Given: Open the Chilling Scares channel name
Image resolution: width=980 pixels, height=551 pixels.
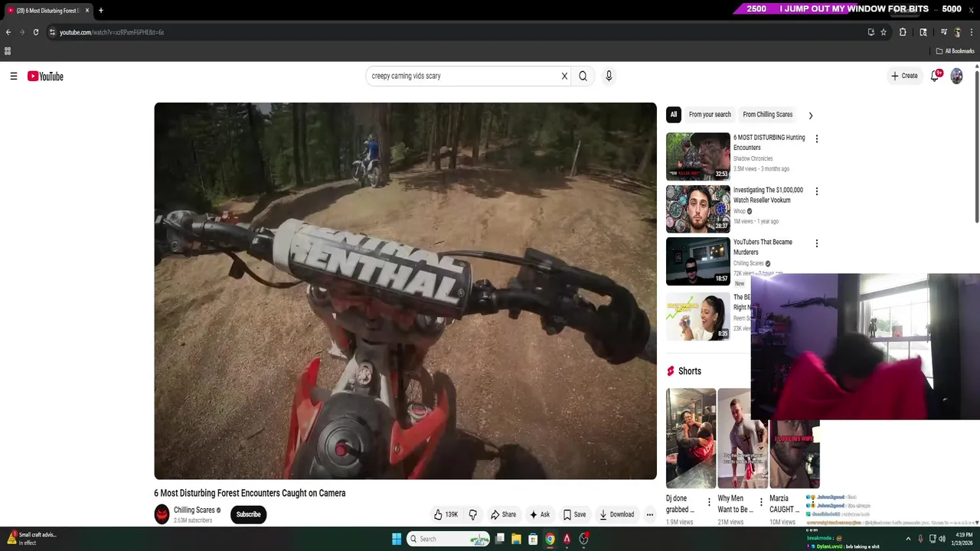Looking at the screenshot, I should [194, 510].
